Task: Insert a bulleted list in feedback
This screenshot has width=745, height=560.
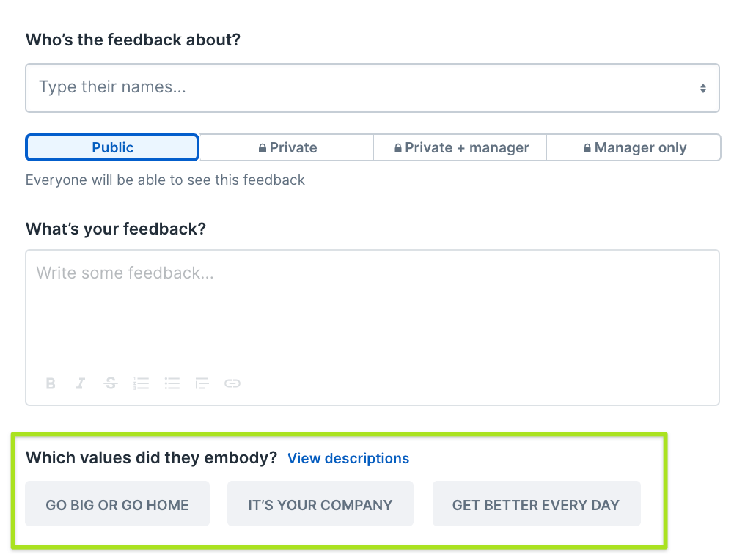Action: click(x=172, y=383)
